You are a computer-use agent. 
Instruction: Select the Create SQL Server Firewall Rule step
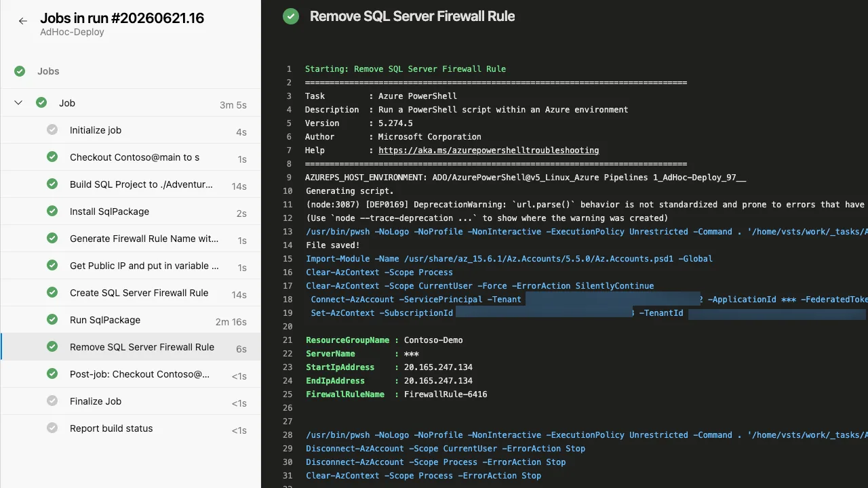tap(130, 293)
